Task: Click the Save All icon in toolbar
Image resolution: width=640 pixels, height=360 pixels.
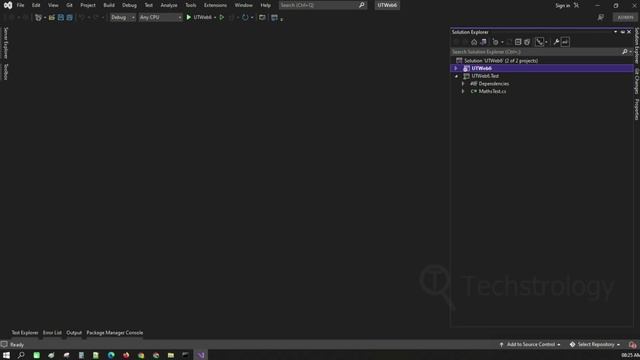Action: coord(69,18)
